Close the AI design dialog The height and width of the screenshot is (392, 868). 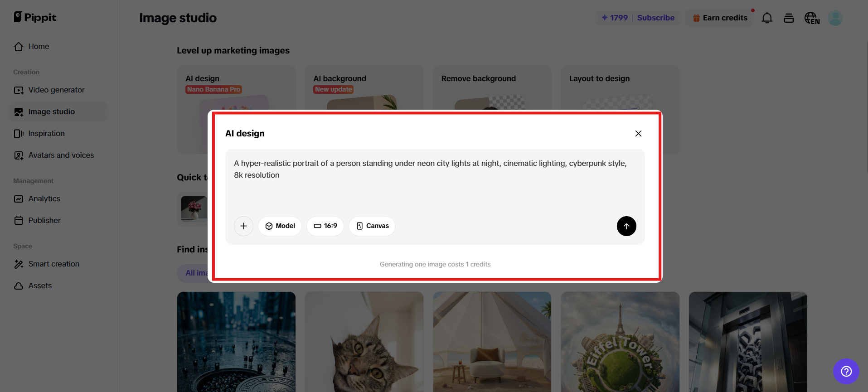pyautogui.click(x=638, y=133)
